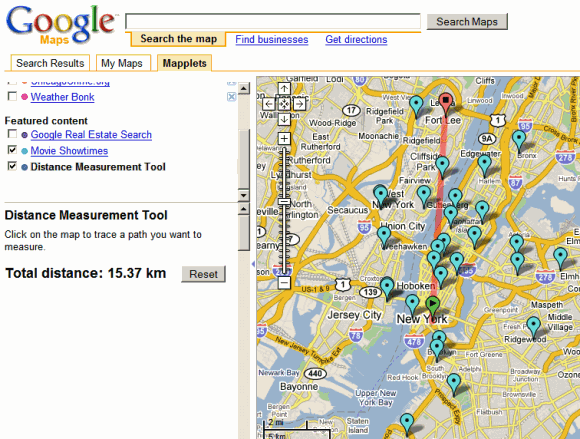The width and height of the screenshot is (580, 439).
Task: Click the Google Maps logo
Action: (60, 25)
